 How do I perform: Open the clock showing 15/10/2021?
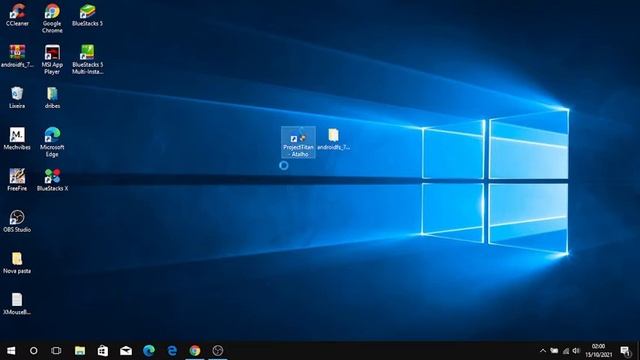click(x=599, y=351)
